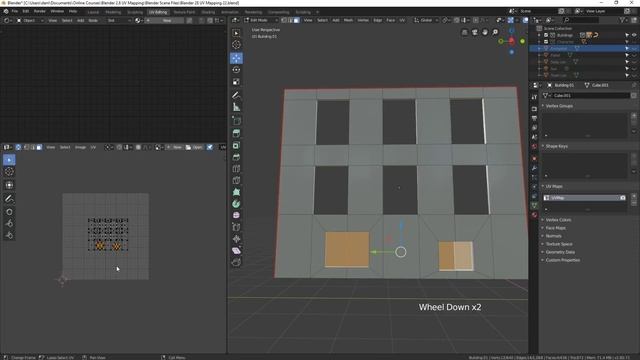Expand the Normals panel
The width and height of the screenshot is (640, 360).
[553, 236]
